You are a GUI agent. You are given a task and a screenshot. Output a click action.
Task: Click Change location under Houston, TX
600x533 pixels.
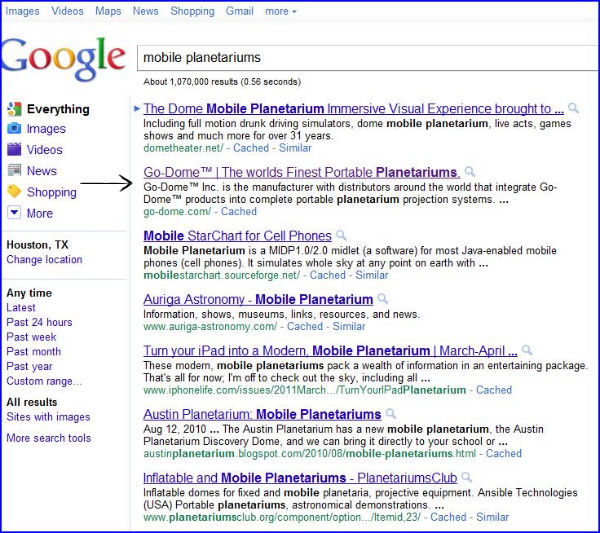pos(44,259)
